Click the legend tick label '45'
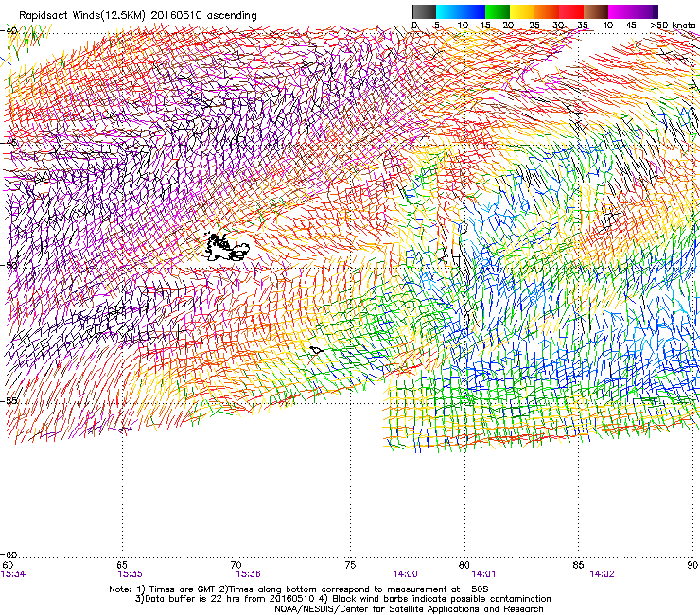Screen dimensions: 700x615 (631, 26)
